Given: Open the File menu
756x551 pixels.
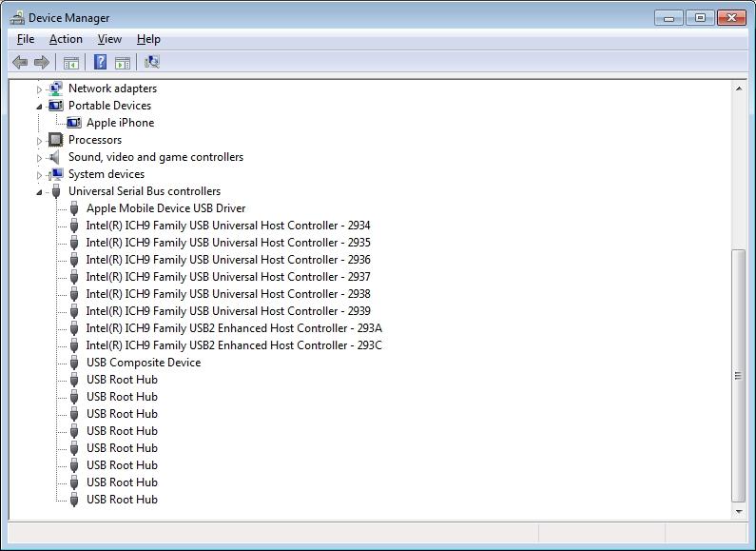Looking at the screenshot, I should click(x=26, y=39).
